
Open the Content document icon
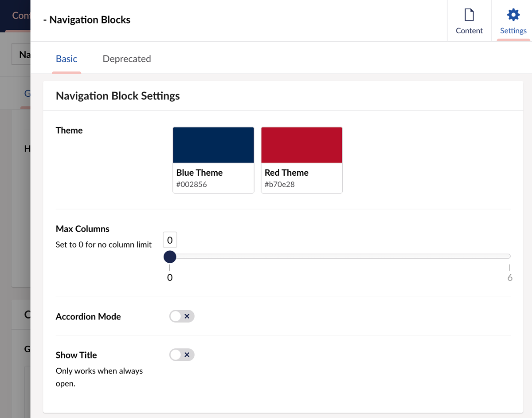(469, 16)
